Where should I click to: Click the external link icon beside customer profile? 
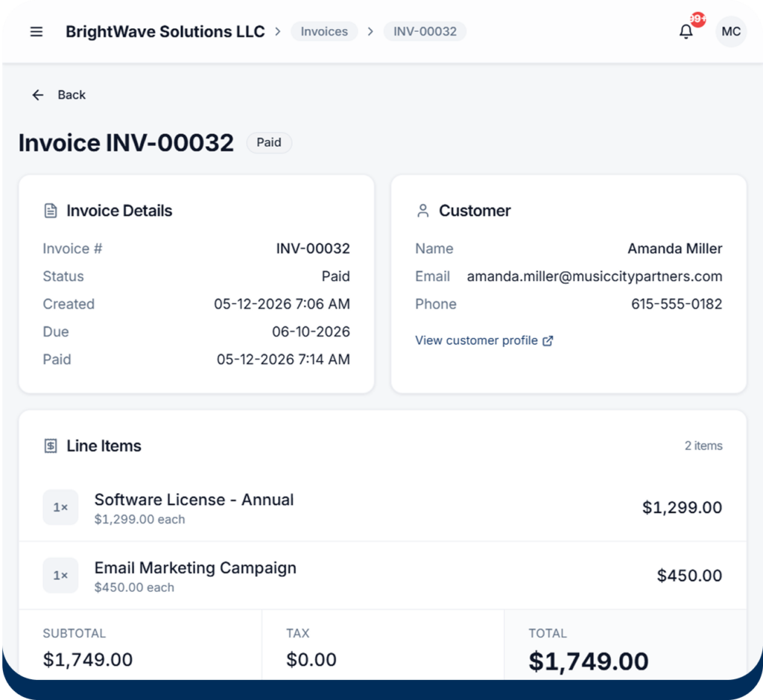pos(548,340)
